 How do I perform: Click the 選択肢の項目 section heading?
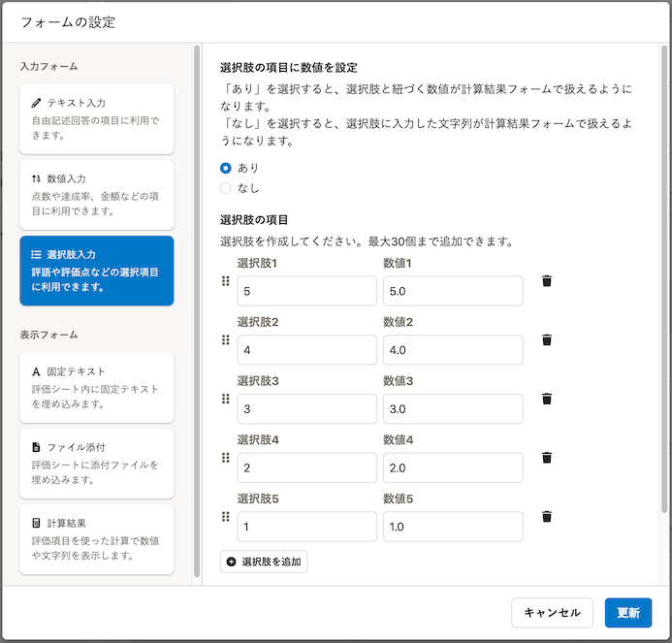[254, 220]
